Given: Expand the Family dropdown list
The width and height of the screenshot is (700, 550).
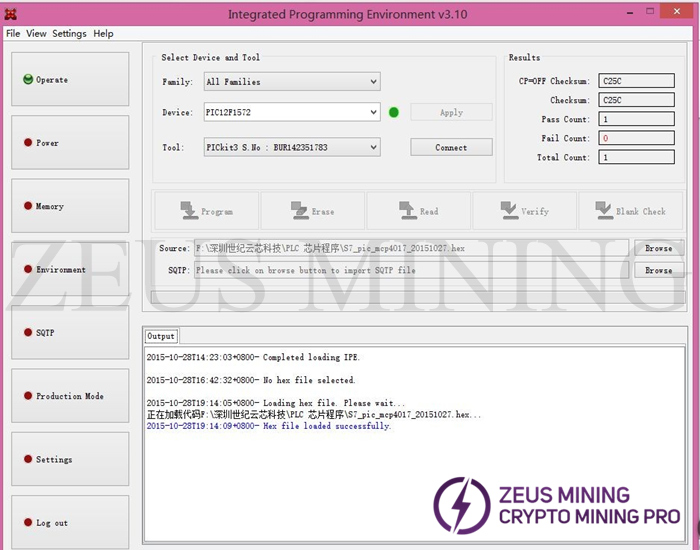Looking at the screenshot, I should [x=291, y=82].
